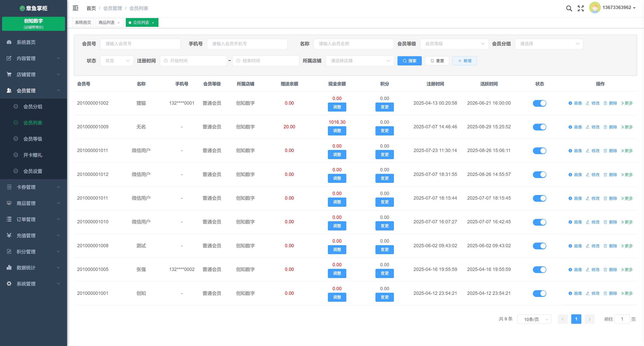Switch to the 系统首页 tab

pos(83,22)
